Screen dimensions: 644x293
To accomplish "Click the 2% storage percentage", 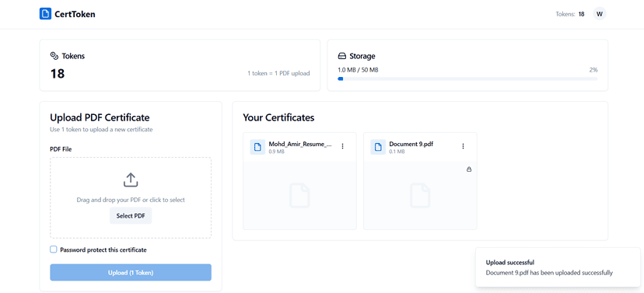I will pos(593,70).
